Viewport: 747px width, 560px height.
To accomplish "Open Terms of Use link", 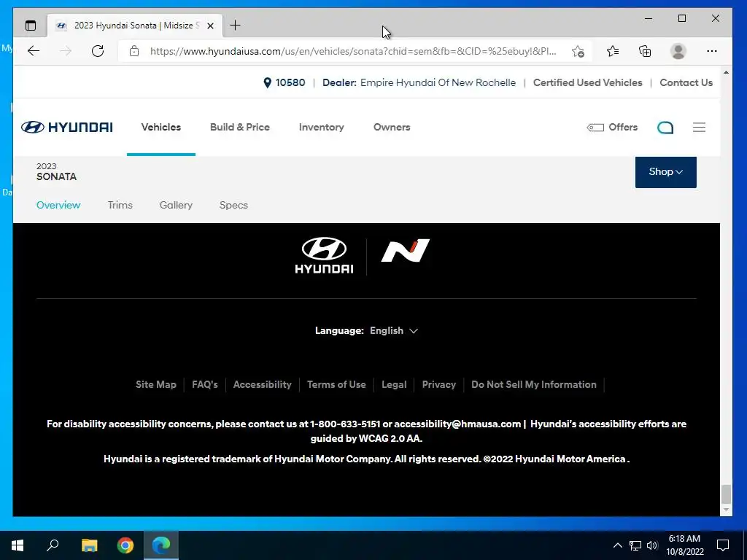I will [336, 384].
